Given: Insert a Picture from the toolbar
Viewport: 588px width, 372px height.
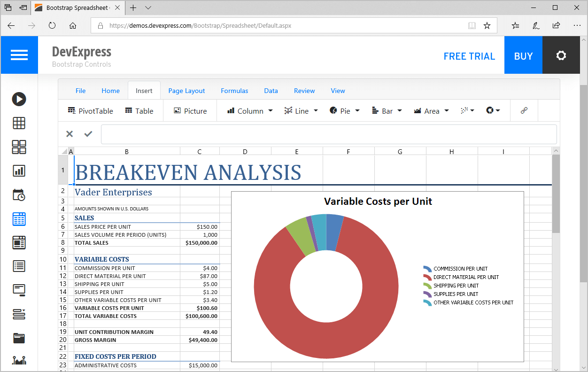Looking at the screenshot, I should point(190,111).
